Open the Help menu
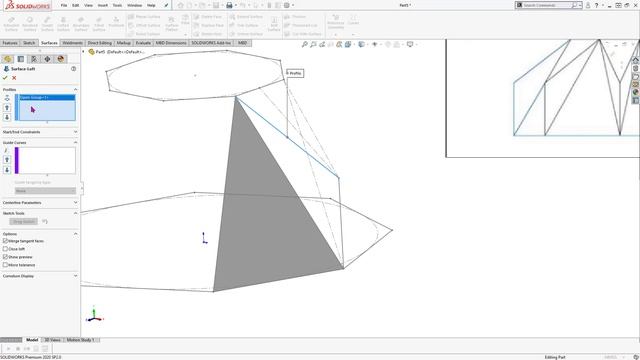This screenshot has height=360, width=640. [x=151, y=5]
